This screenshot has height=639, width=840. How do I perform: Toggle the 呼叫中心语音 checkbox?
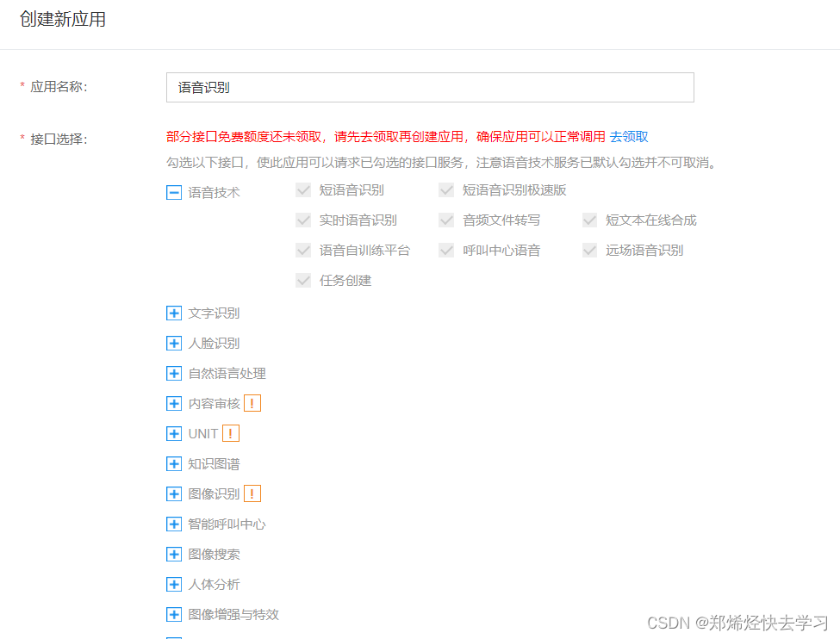click(x=446, y=250)
